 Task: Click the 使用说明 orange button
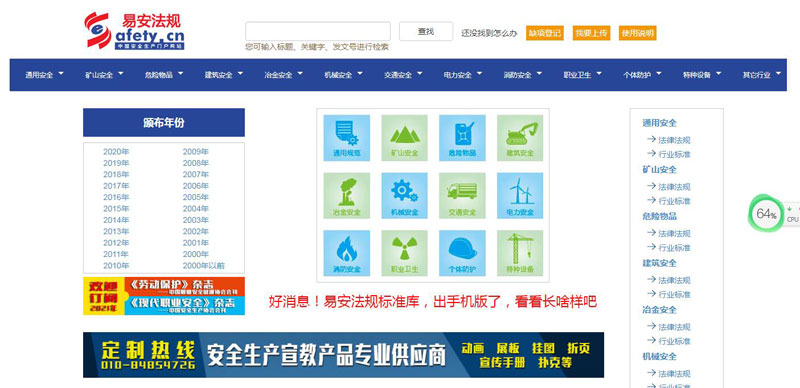(x=637, y=33)
